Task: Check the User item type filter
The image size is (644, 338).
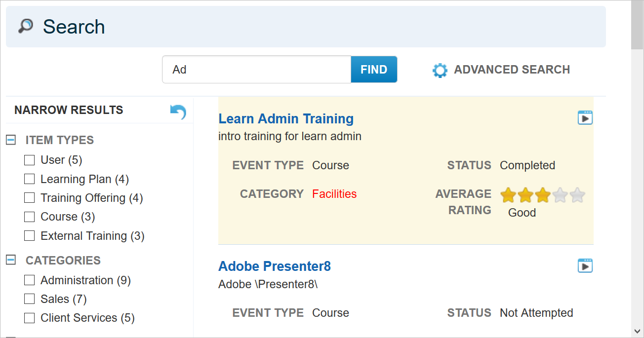Action: point(29,160)
